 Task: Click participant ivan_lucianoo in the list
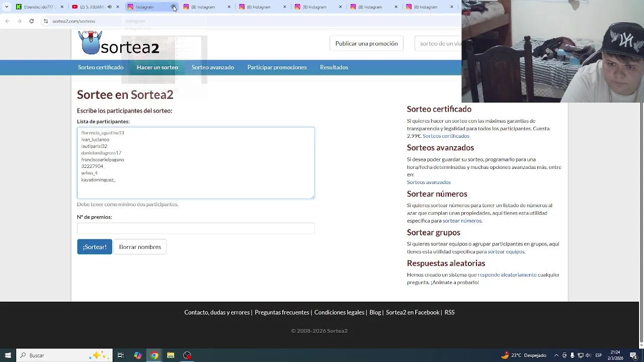pos(95,139)
